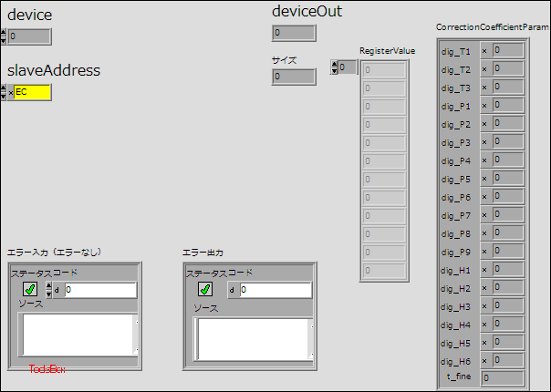Screen dimensions: 551x392
Task: Click the サイズ indicator field
Action: tap(294, 77)
